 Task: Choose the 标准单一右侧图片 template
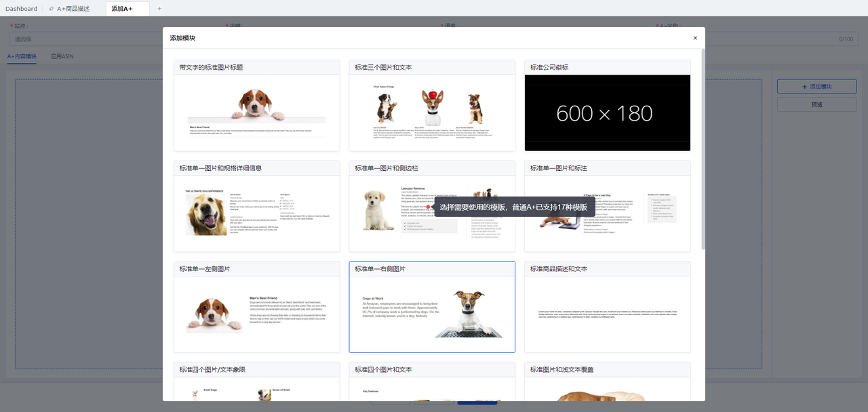click(x=432, y=307)
